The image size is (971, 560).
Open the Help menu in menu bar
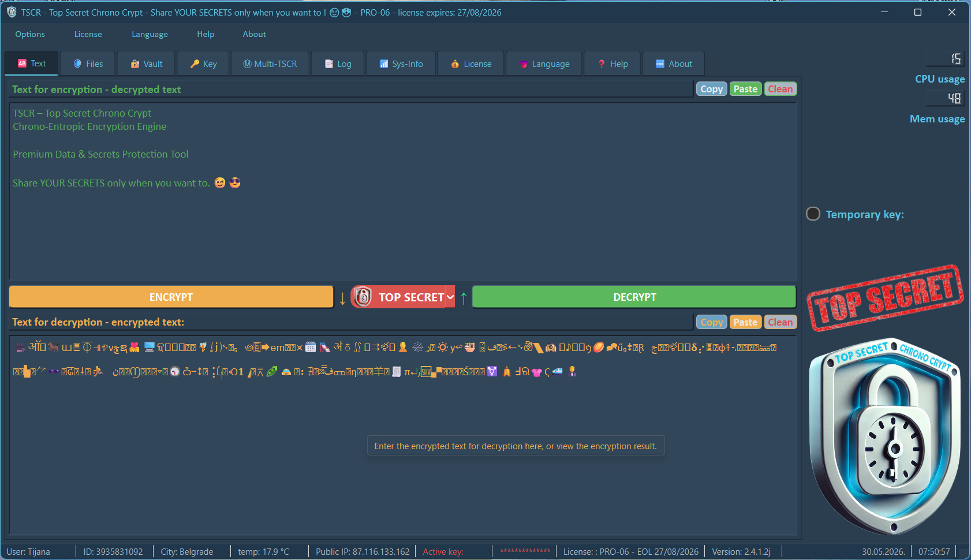click(x=206, y=34)
